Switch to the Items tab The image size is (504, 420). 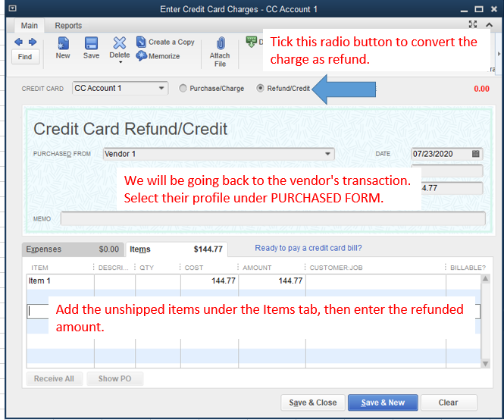[x=176, y=249]
